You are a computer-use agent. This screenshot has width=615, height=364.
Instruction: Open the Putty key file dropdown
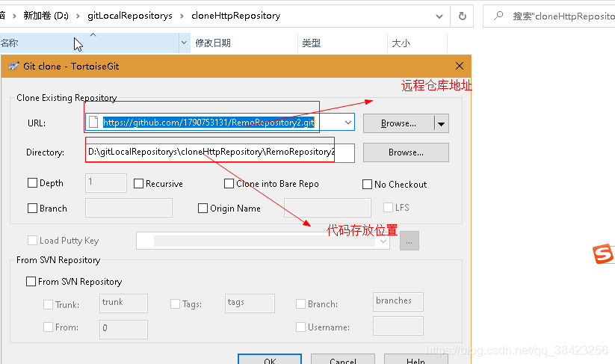click(383, 241)
